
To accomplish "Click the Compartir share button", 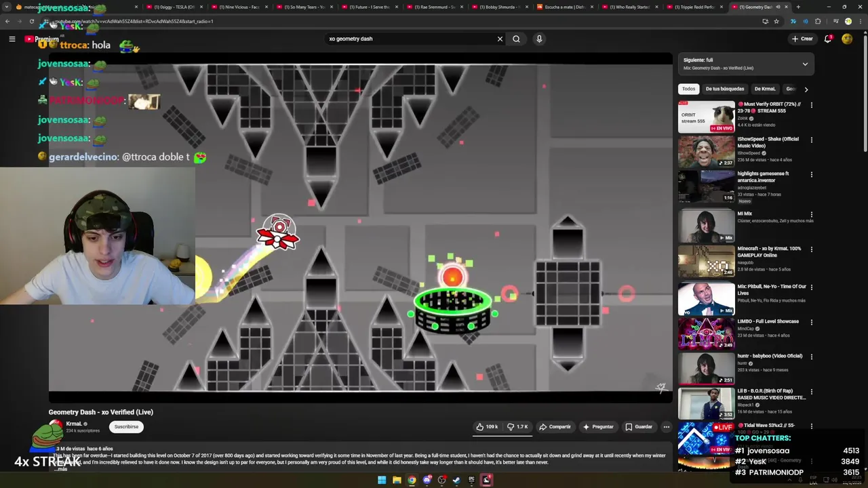I will tap(555, 427).
